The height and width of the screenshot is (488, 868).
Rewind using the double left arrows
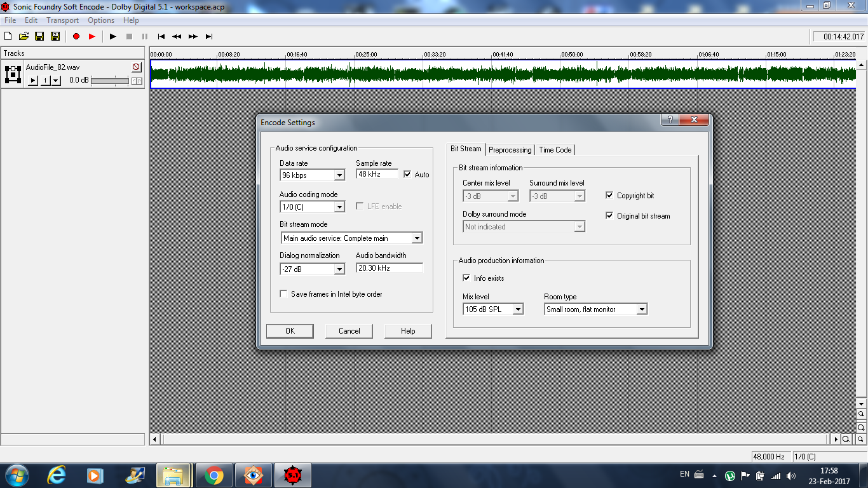(x=177, y=37)
